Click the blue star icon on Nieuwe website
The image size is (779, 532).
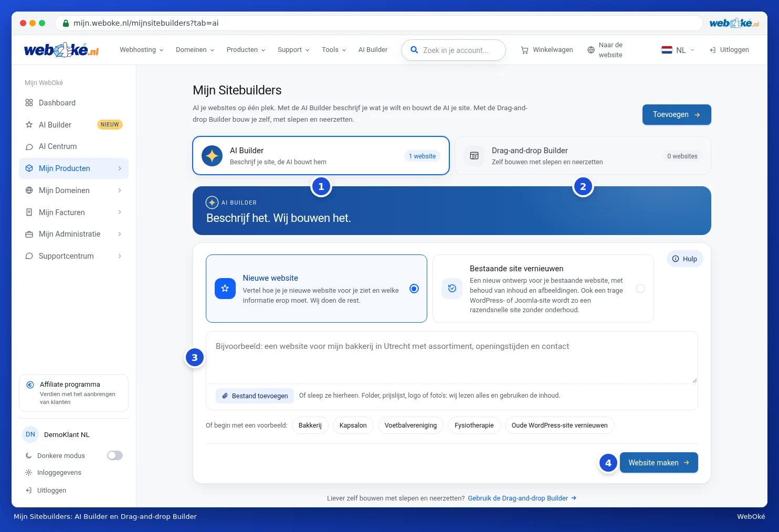pyautogui.click(x=225, y=289)
